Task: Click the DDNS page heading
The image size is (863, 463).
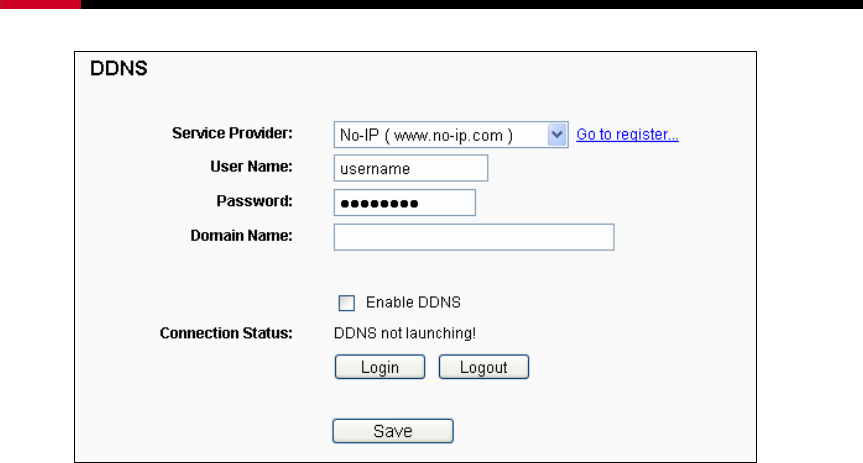Action: click(119, 68)
